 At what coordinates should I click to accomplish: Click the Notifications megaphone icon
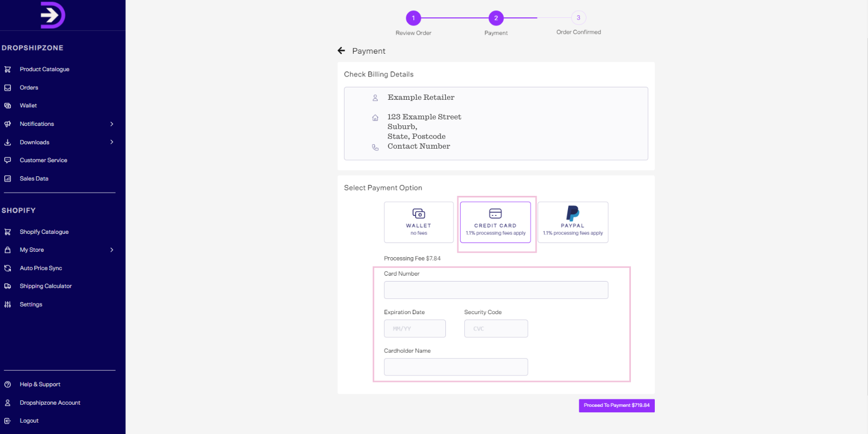[8, 124]
